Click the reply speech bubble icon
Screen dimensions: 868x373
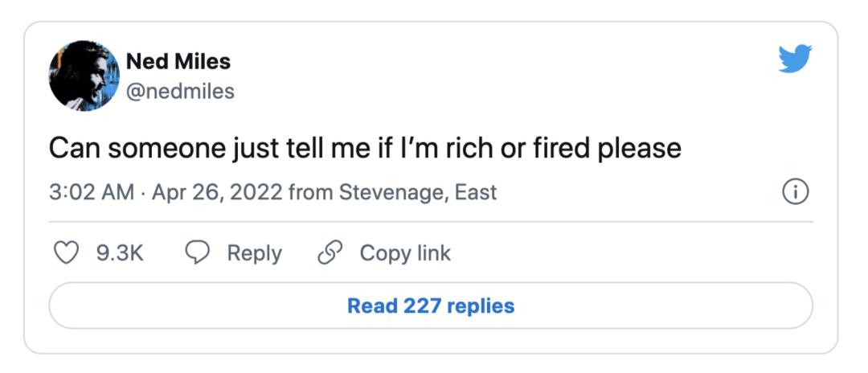pyautogui.click(x=197, y=253)
